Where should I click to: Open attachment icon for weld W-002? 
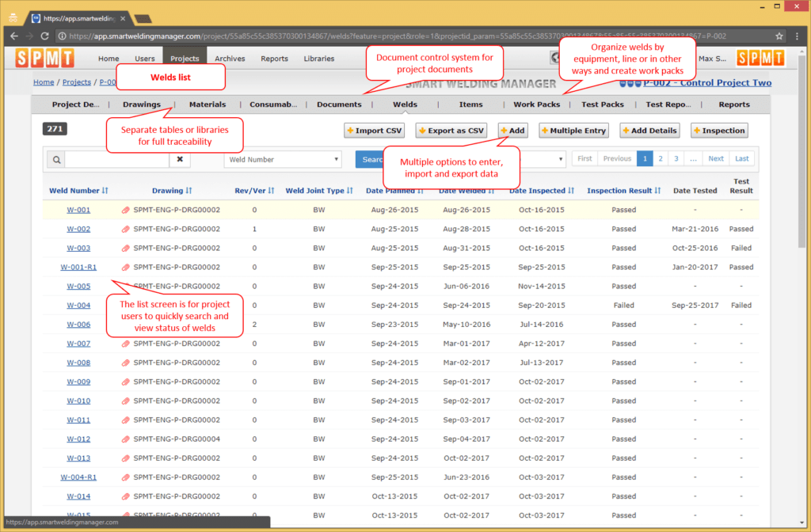(126, 229)
